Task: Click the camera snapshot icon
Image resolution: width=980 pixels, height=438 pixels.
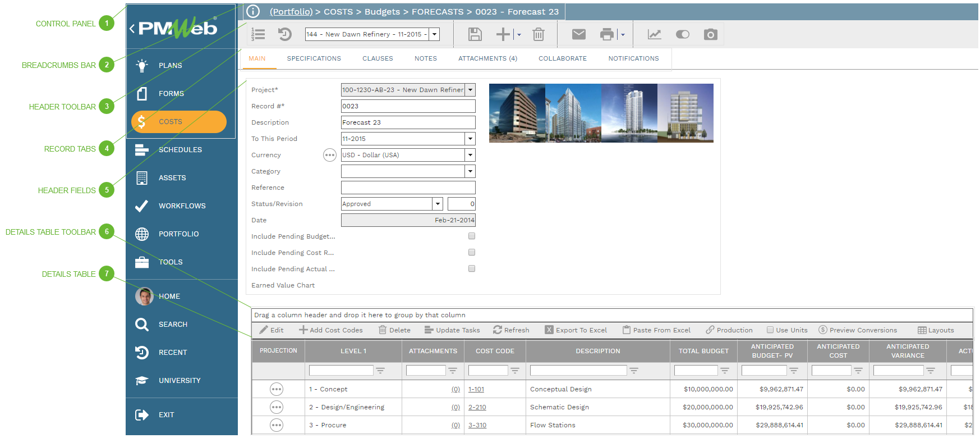Action: pyautogui.click(x=710, y=34)
